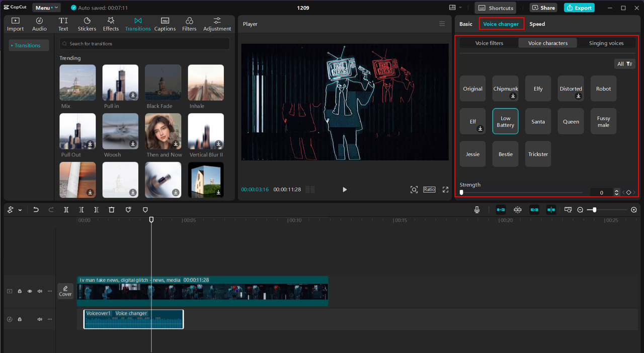Click the full screen preview icon in Player
Screen dimensions: 644x353
(445, 189)
